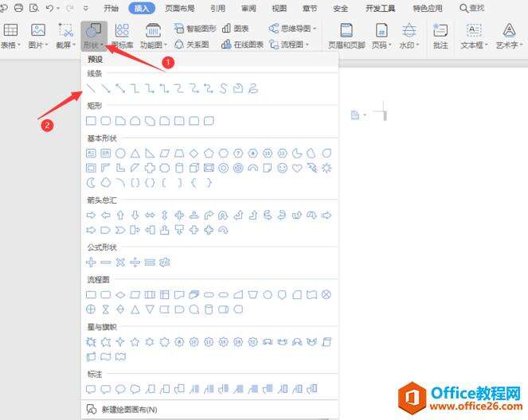Select the rectangular callout shape
Screen dimensions: 528x420
(91, 389)
